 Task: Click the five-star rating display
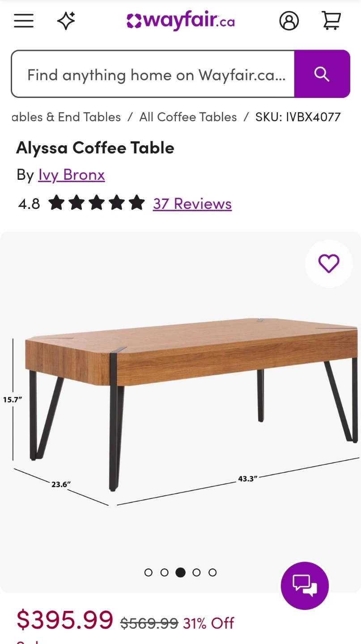(x=97, y=203)
